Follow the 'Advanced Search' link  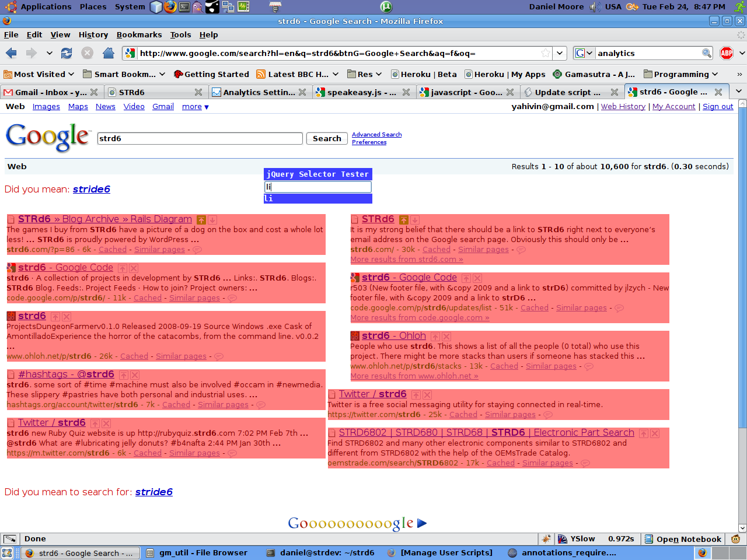(x=376, y=135)
